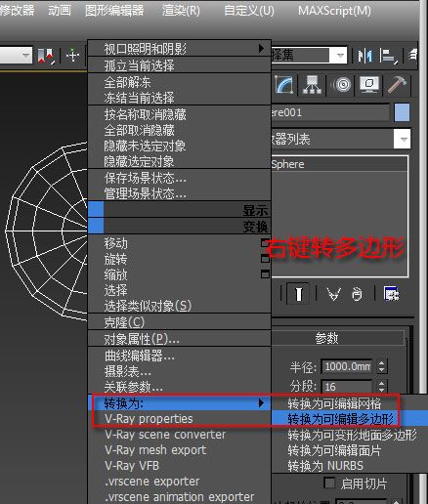Open the Utilities hammer panel tab
428x504 pixels.
tap(397, 85)
